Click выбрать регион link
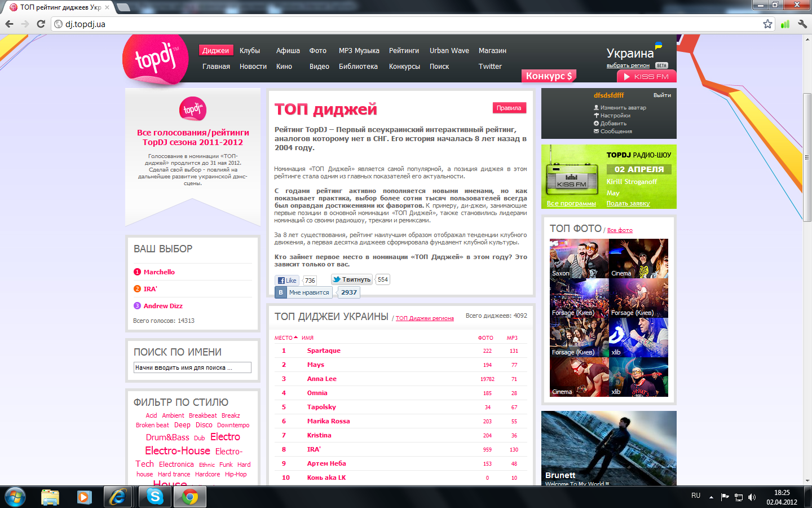 pos(628,65)
